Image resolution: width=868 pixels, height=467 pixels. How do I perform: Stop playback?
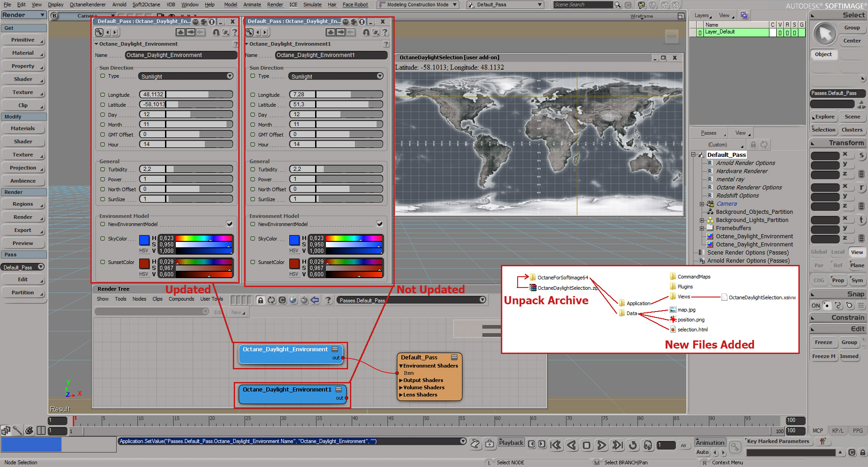(586, 445)
